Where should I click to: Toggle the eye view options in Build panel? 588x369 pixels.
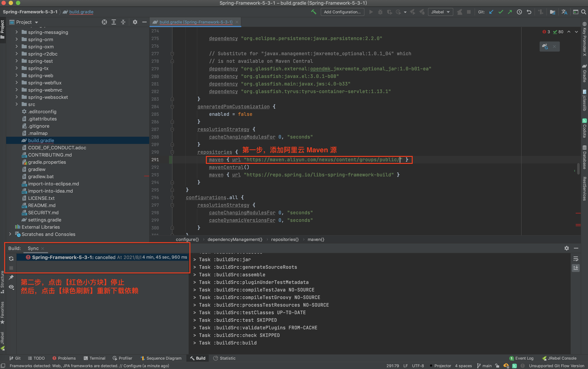tap(11, 287)
